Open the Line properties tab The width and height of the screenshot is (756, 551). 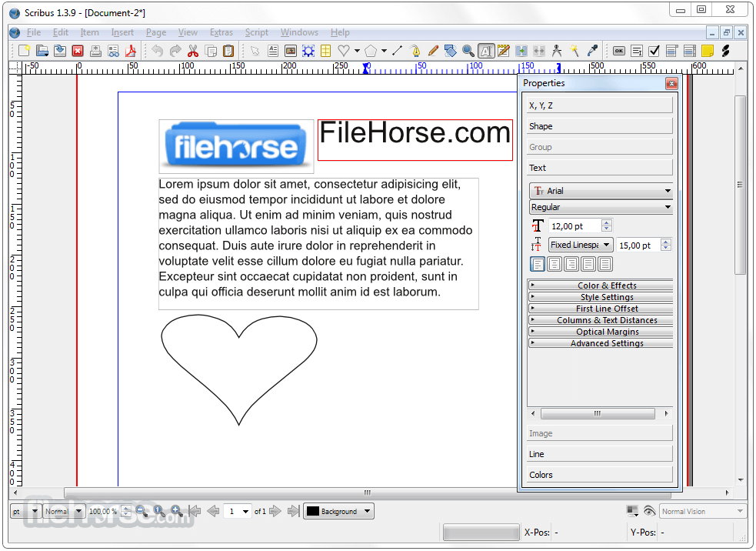tap(600, 455)
